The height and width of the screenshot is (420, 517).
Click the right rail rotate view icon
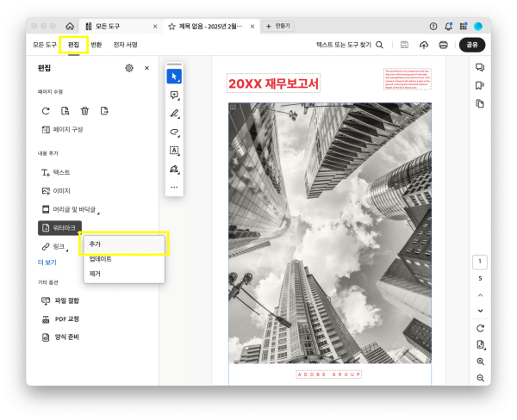[x=480, y=329]
